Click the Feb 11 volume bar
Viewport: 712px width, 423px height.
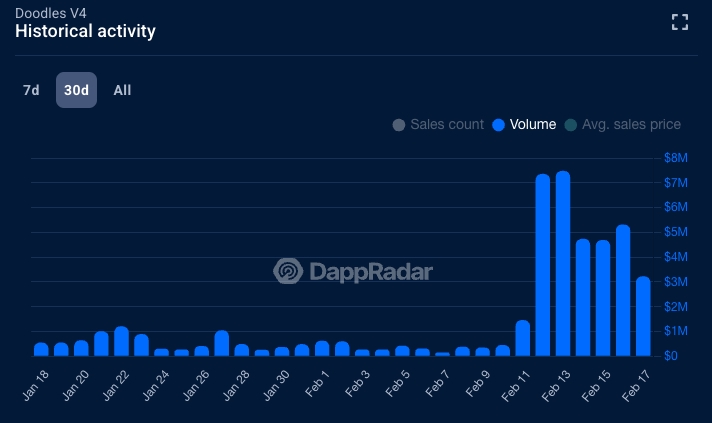point(523,338)
